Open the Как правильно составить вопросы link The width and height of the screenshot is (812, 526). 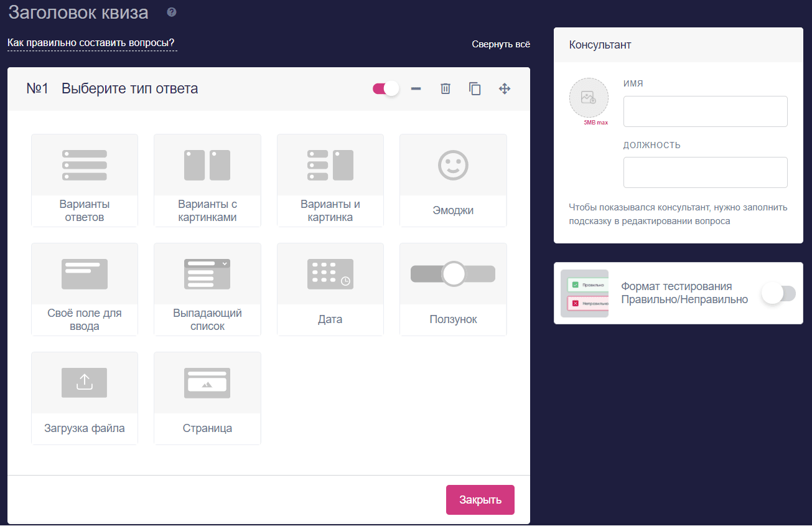pyautogui.click(x=91, y=43)
